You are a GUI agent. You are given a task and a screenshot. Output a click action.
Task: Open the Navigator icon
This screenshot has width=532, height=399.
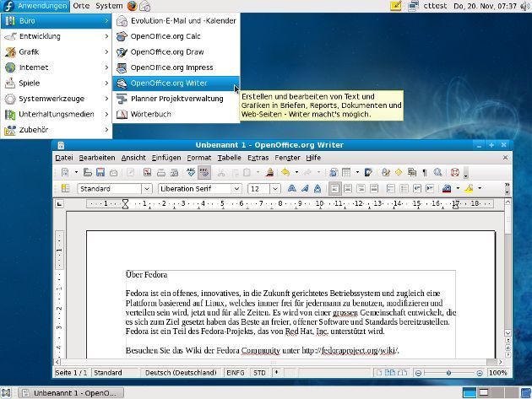399,173
